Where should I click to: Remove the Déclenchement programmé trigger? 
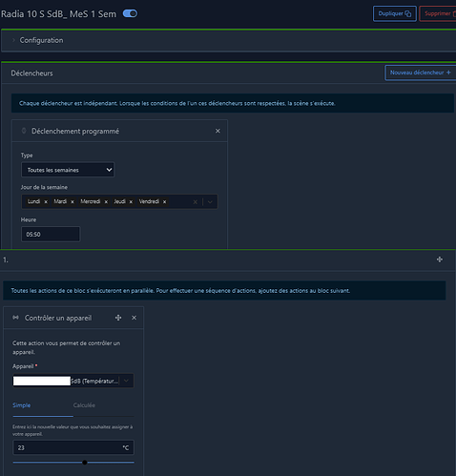coord(218,131)
